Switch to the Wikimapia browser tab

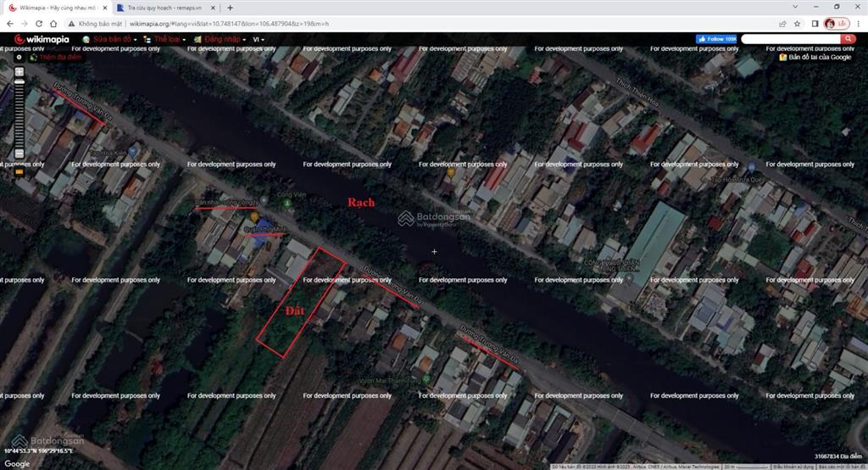click(58, 8)
